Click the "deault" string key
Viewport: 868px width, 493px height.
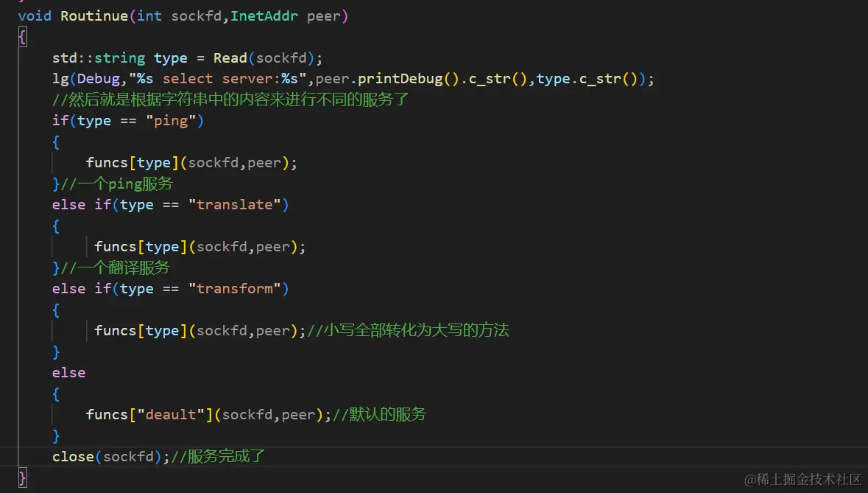click(x=171, y=415)
